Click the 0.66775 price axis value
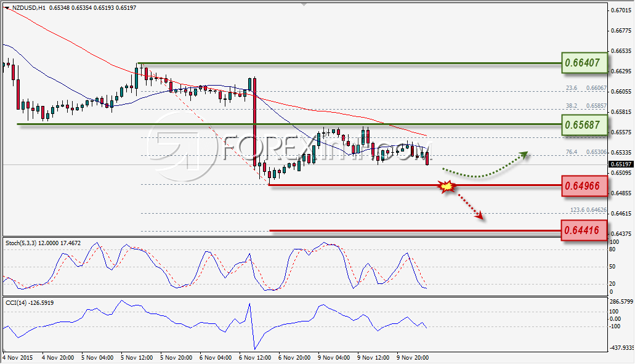The height and width of the screenshot is (364, 635). coord(621,31)
